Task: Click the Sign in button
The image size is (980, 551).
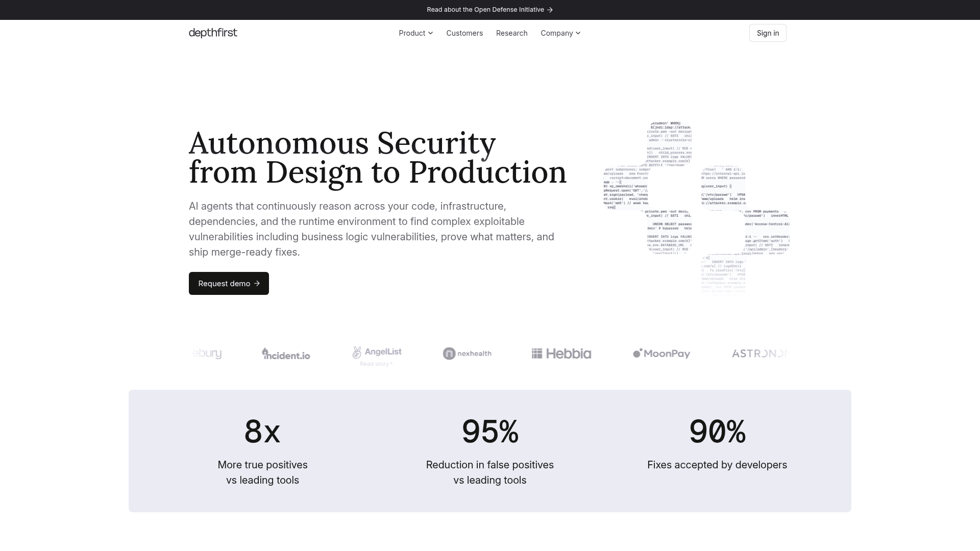Action: pos(768,33)
